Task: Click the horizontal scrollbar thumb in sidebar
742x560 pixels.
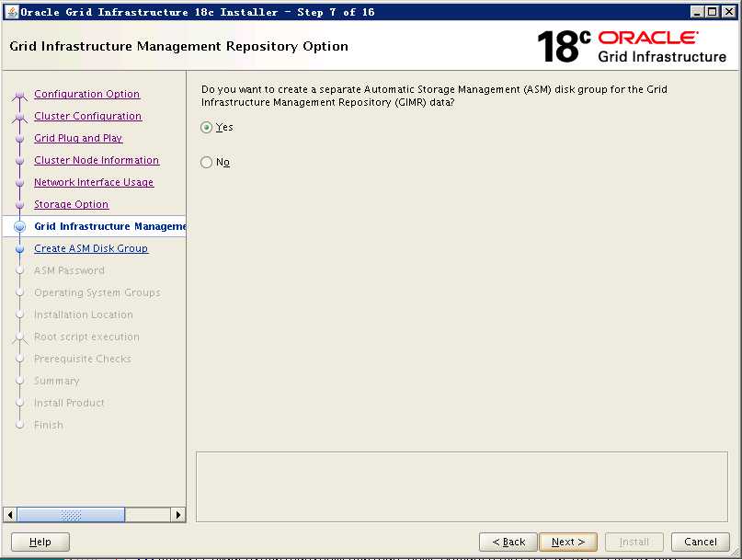Action: pos(71,515)
